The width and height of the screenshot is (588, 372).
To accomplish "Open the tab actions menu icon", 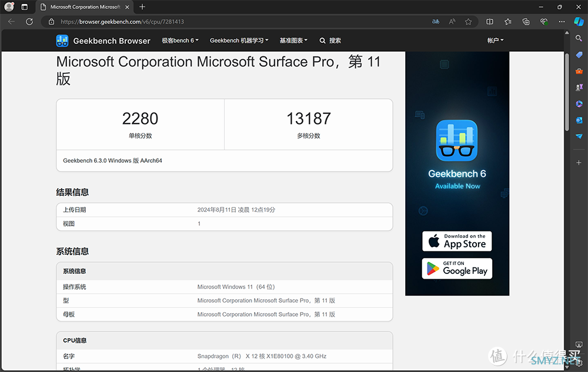I will coord(24,6).
